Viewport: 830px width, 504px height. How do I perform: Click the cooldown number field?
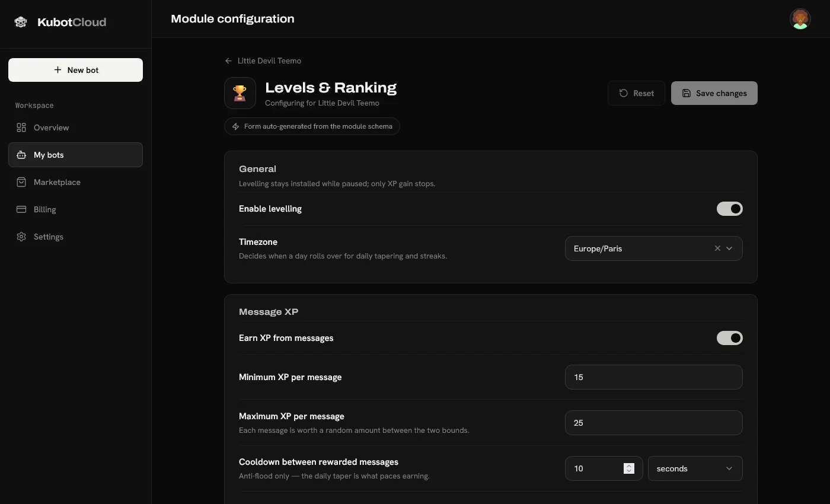tap(604, 468)
